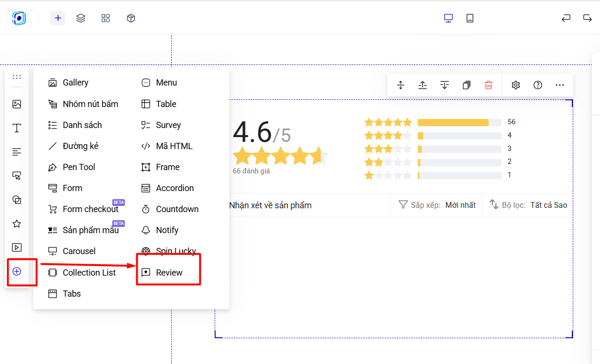Click the plus add-element button in top toolbar
Screen dimensions: 600x364
(x=58, y=18)
